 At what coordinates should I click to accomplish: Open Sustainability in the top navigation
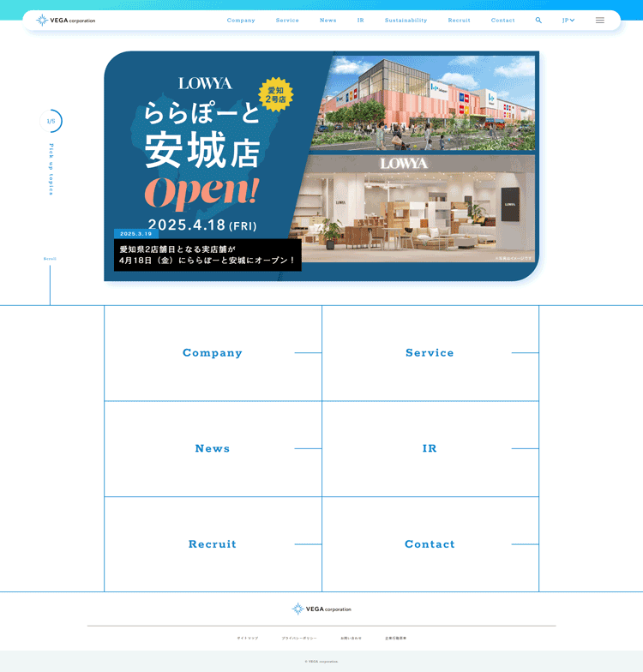tap(406, 21)
